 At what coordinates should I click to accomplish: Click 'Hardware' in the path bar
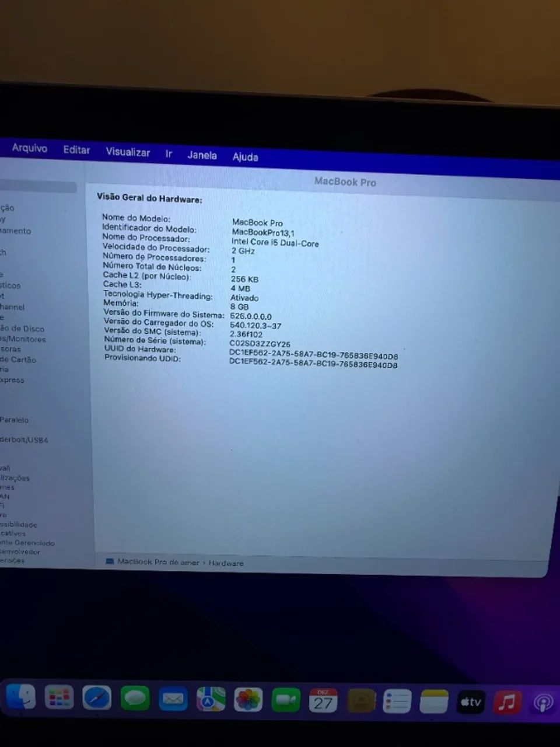click(x=226, y=563)
